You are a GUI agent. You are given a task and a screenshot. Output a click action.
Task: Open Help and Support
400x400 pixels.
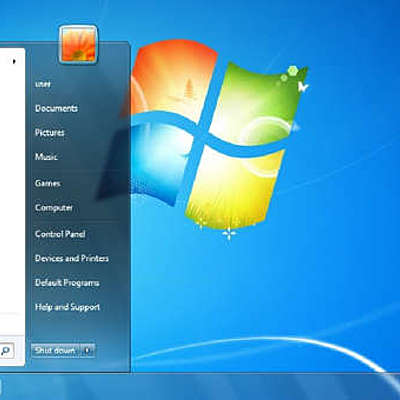point(67,307)
